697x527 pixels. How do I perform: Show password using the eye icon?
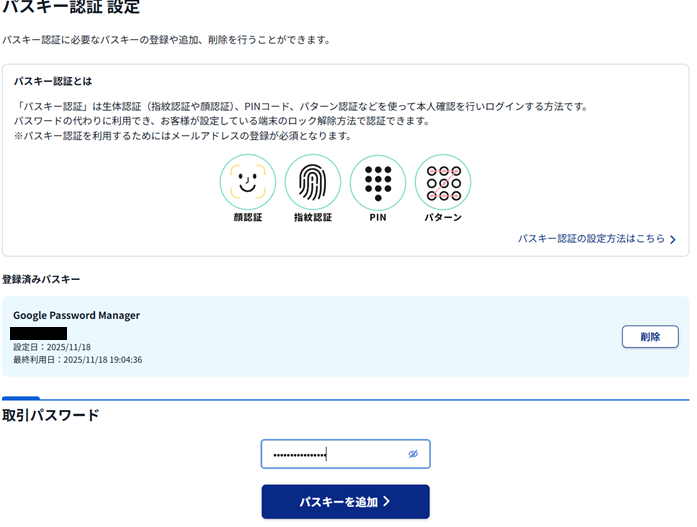pyautogui.click(x=412, y=454)
